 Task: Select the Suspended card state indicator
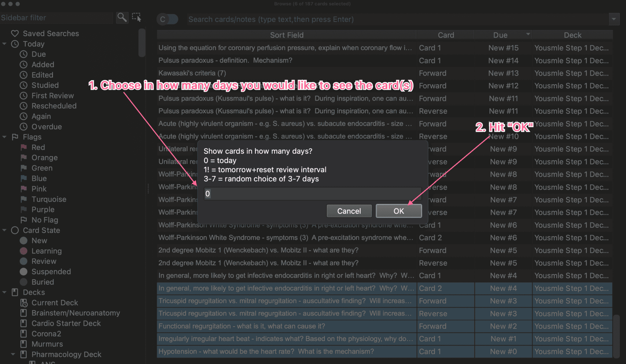[x=24, y=271]
